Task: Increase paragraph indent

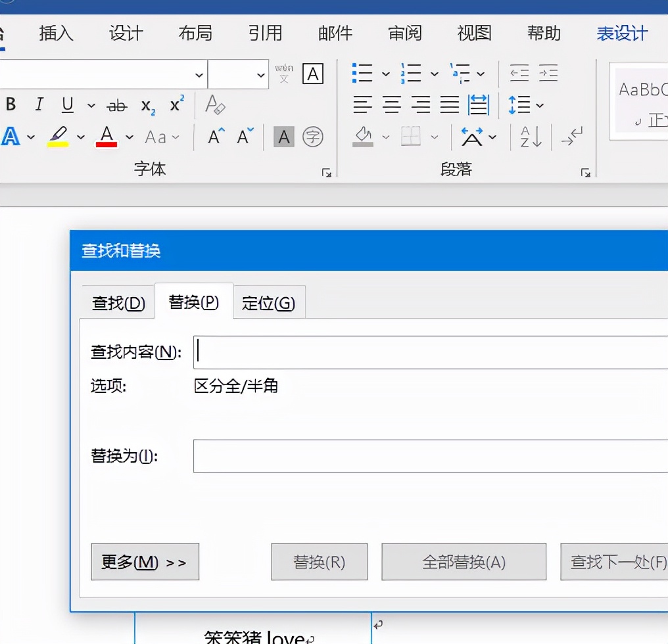Action: 548,73
